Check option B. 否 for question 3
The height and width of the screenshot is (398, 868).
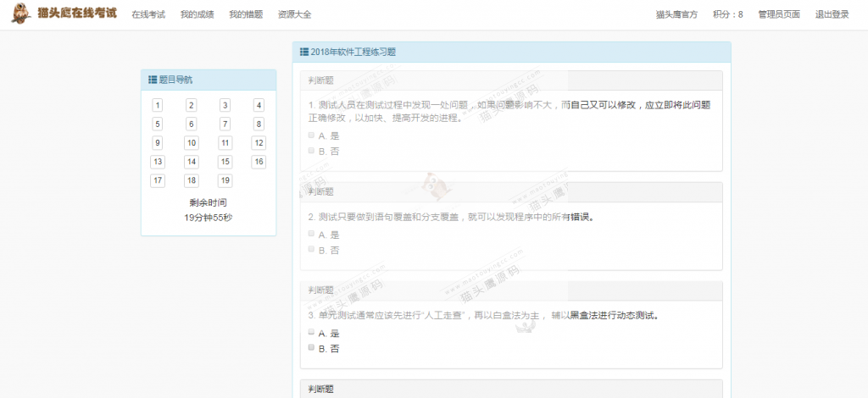[311, 348]
